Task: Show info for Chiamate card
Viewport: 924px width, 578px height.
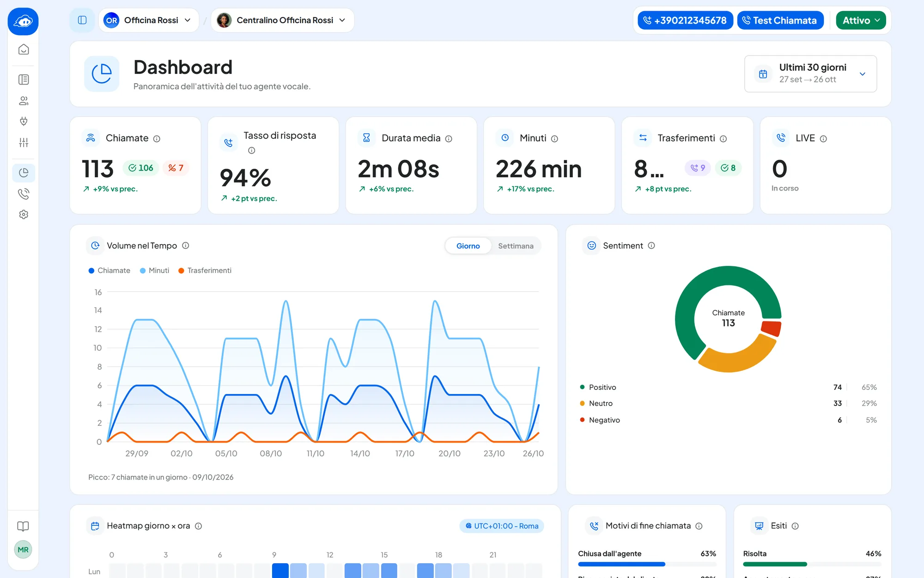Action: (157, 139)
